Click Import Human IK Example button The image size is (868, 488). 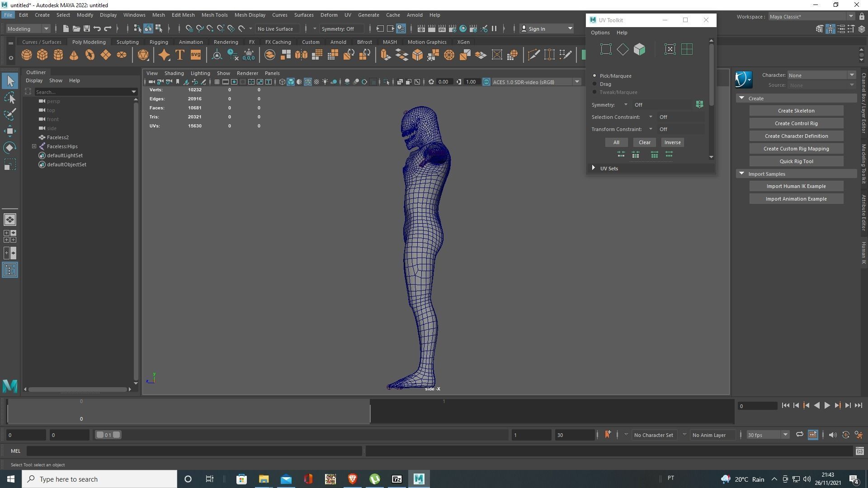pyautogui.click(x=796, y=186)
